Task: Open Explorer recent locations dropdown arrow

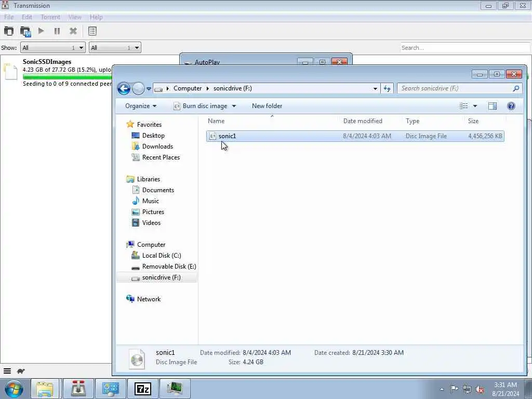Action: pyautogui.click(x=149, y=89)
